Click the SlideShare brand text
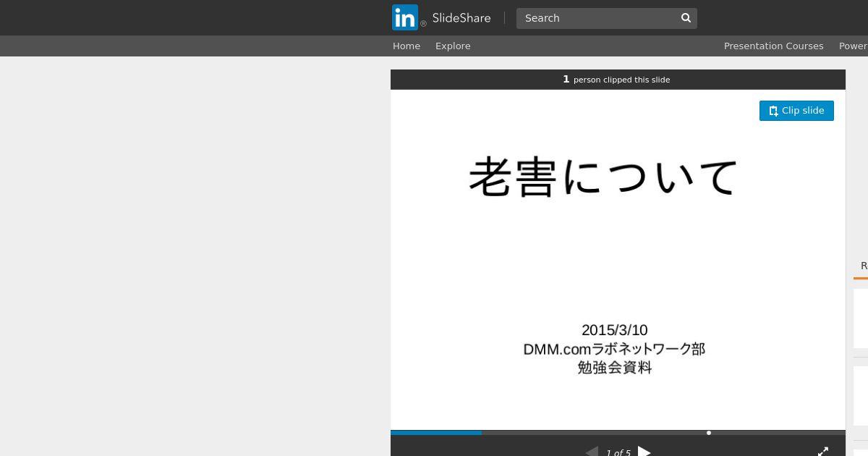This screenshot has width=868, height=456. [x=461, y=18]
